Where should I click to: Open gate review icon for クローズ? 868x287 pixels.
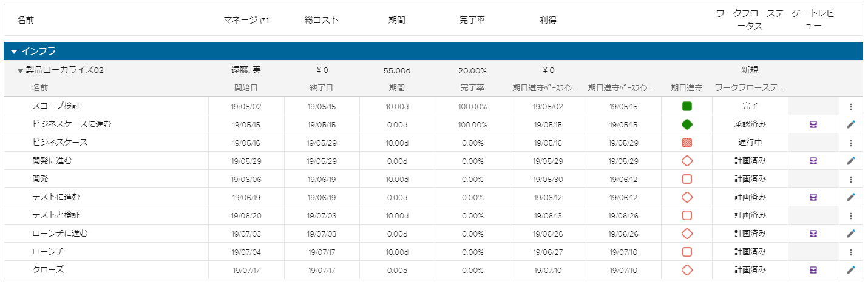pyautogui.click(x=813, y=270)
